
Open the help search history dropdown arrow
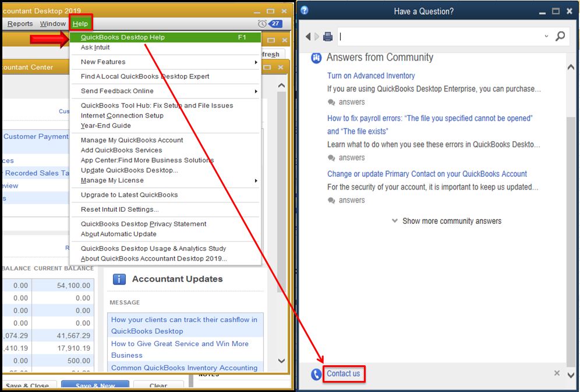point(546,36)
